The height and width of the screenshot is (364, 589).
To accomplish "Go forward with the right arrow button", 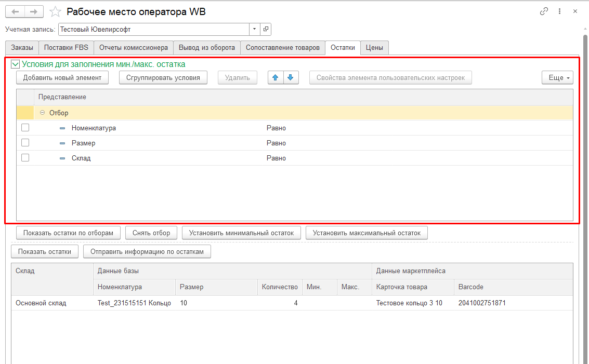I will click(x=34, y=11).
